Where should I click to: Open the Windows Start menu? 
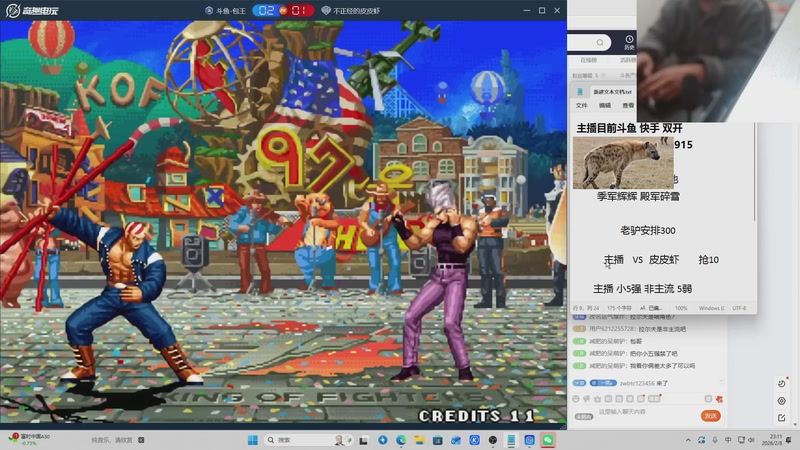[253, 440]
